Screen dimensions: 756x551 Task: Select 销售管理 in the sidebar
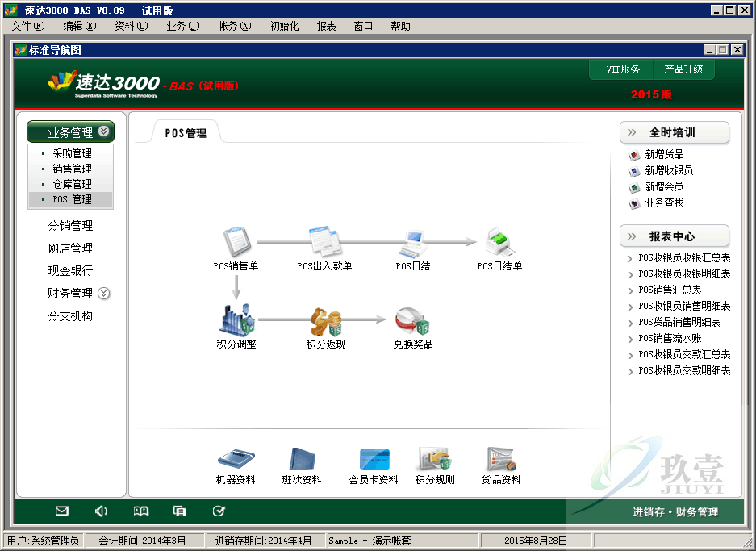(x=72, y=169)
